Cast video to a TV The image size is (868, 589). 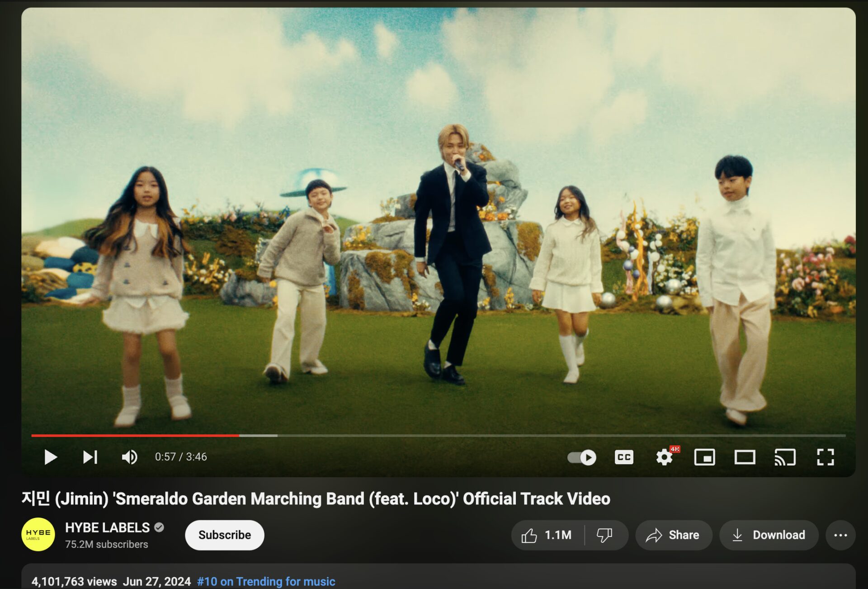tap(785, 457)
